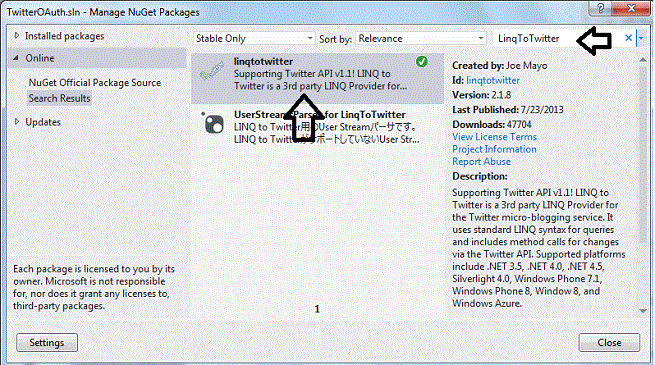Collapse the Online section
The width and height of the screenshot is (655, 365).
tap(16, 58)
